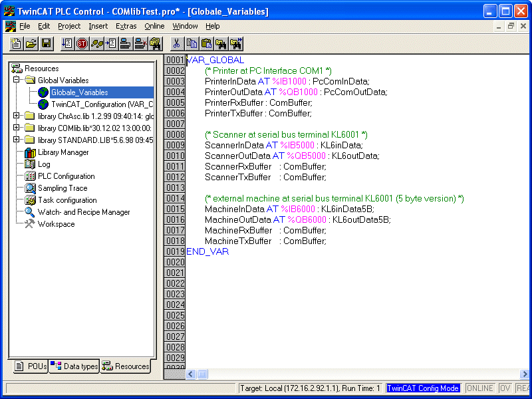Click the KL6outData5B type name

(360, 219)
